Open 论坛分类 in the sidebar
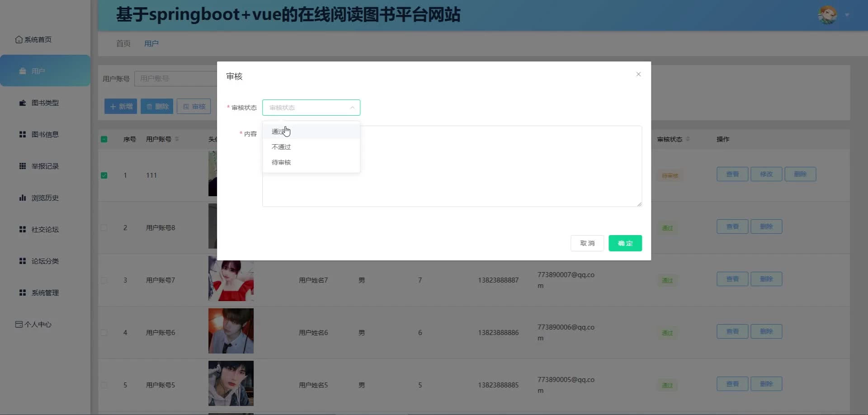The width and height of the screenshot is (868, 415). click(45, 261)
